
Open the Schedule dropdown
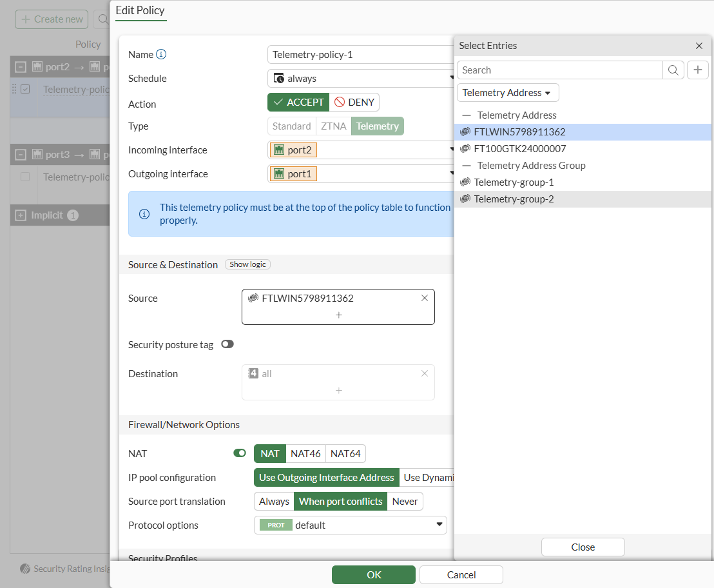point(360,79)
